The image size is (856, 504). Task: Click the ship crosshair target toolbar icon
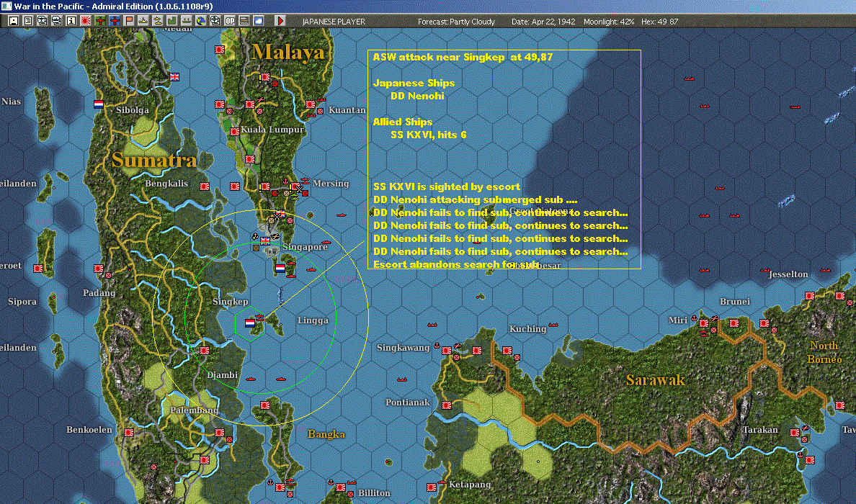click(215, 21)
